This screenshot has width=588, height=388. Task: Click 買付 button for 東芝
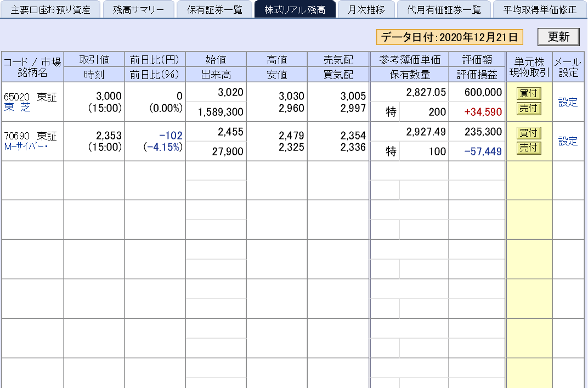pos(529,93)
